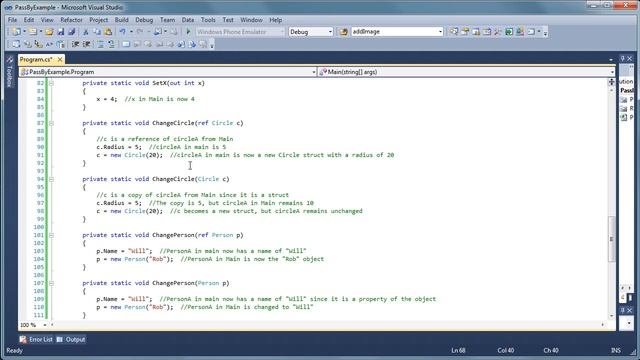Open the Debug menu
Viewport: 640px width, 360px height.
[144, 20]
